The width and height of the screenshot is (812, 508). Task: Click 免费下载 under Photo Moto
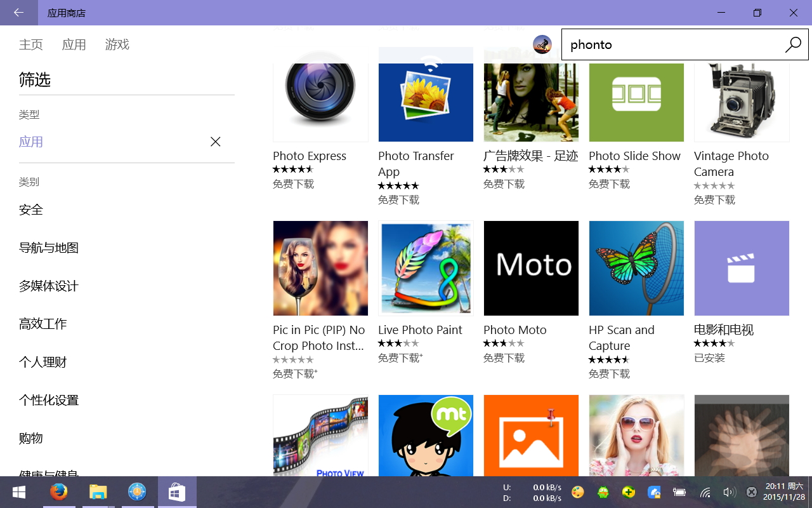[x=504, y=358]
